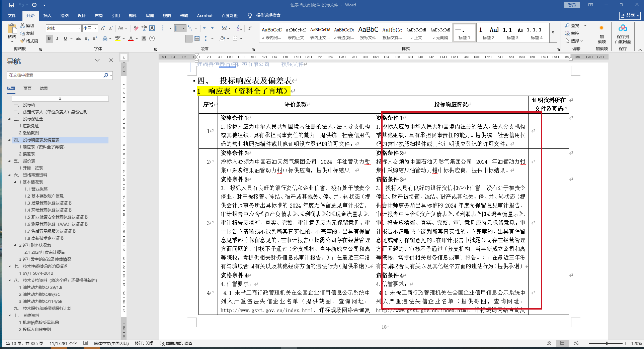This screenshot has height=349, width=644.
Task: Open the font name dropdown (宋体)
Action: (79, 28)
